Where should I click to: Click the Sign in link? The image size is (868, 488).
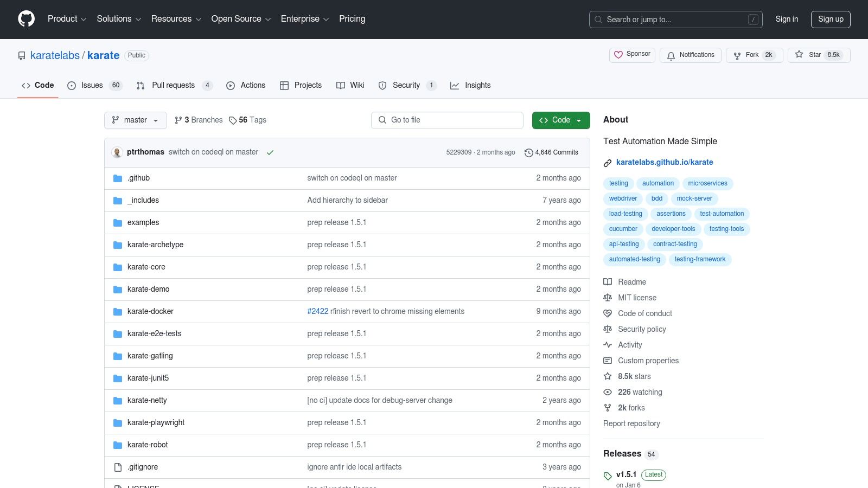[787, 19]
